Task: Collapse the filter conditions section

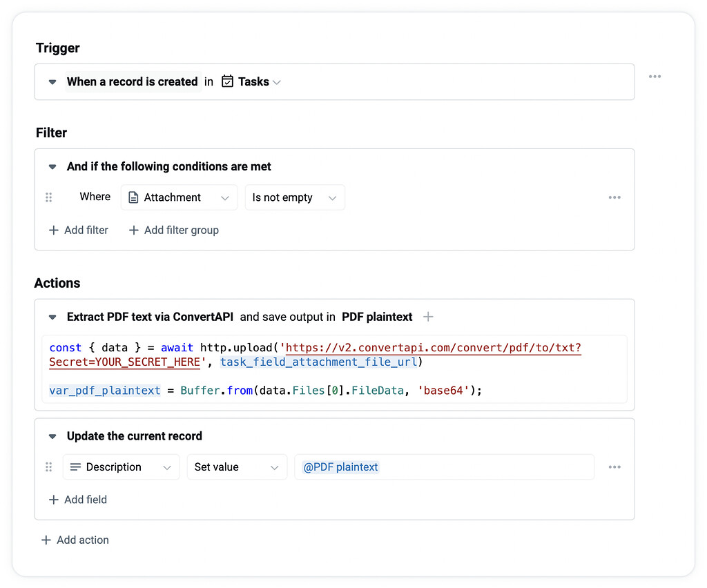Action: [x=52, y=166]
